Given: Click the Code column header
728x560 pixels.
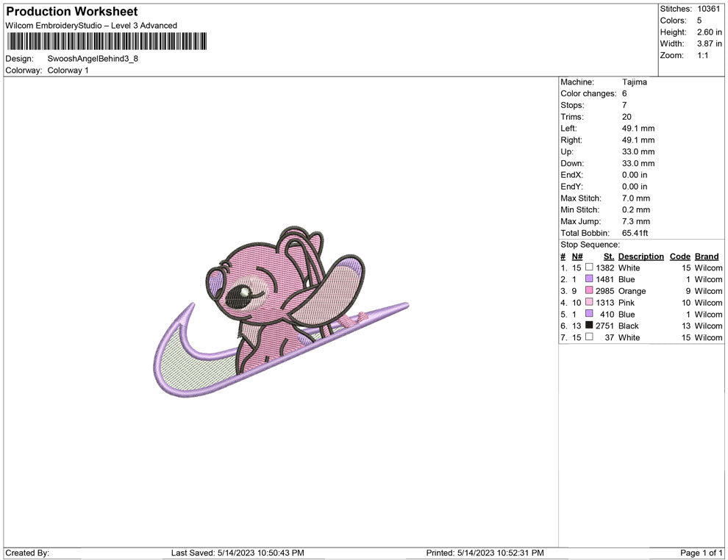Looking at the screenshot, I should tap(679, 256).
